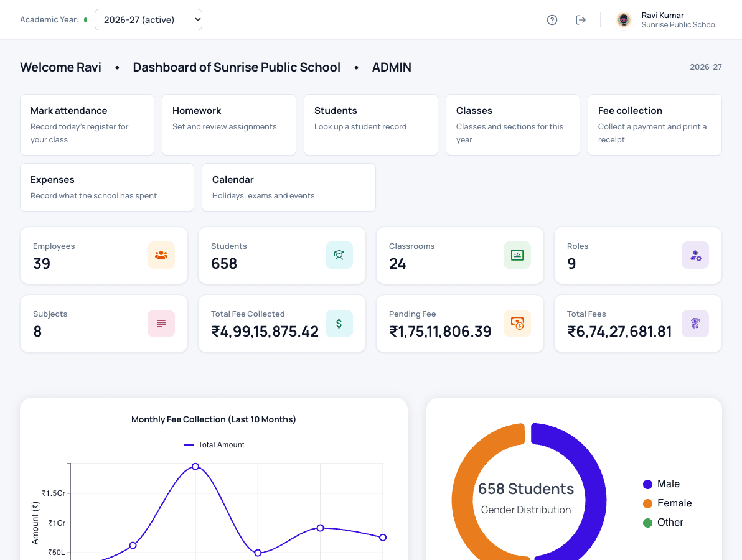Viewport: 742px width, 560px height.
Task: Open the Mark attendance shortcut card
Action: [x=87, y=125]
